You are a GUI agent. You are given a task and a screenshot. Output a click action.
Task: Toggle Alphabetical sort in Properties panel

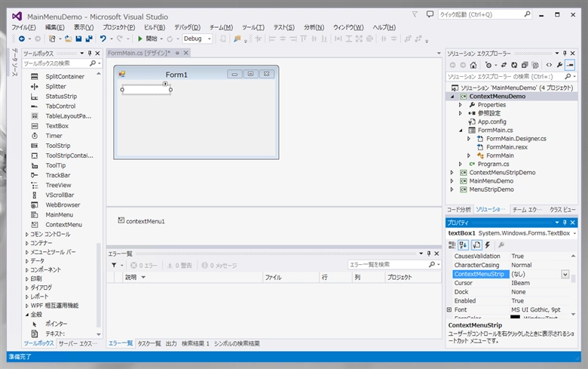[x=463, y=245]
